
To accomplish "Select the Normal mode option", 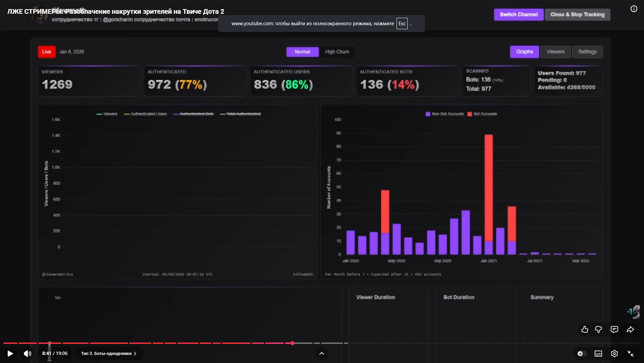I will (x=303, y=52).
